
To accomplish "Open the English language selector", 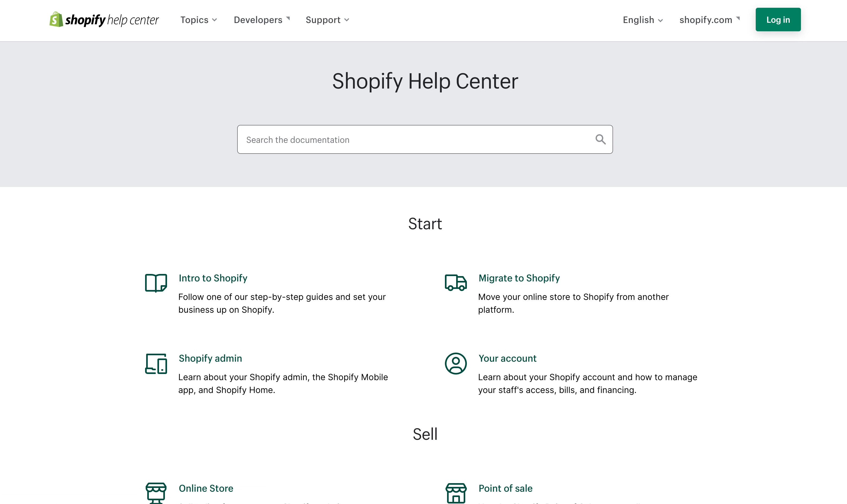I will coord(642,20).
